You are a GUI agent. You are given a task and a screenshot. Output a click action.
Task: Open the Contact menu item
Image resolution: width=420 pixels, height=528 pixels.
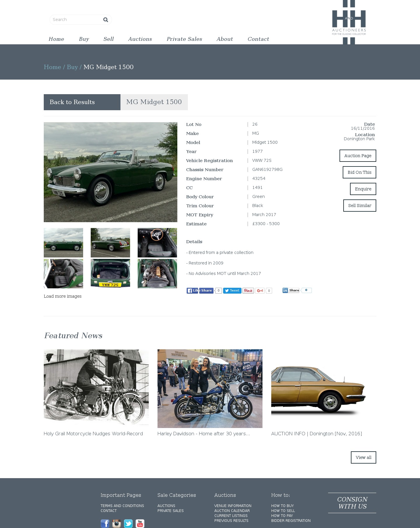(x=258, y=39)
